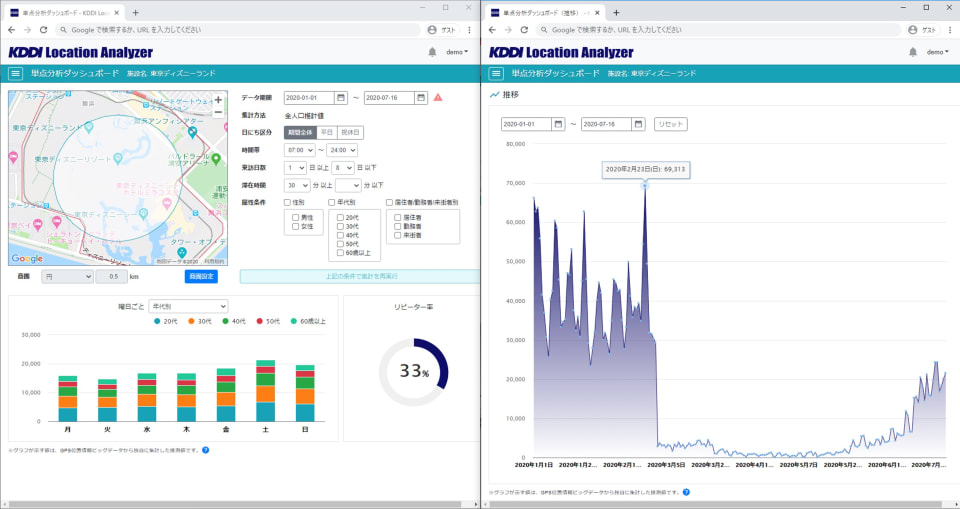Click KDDI Location Analyzer logo in left window
This screenshot has height=509, width=960.
[81, 53]
